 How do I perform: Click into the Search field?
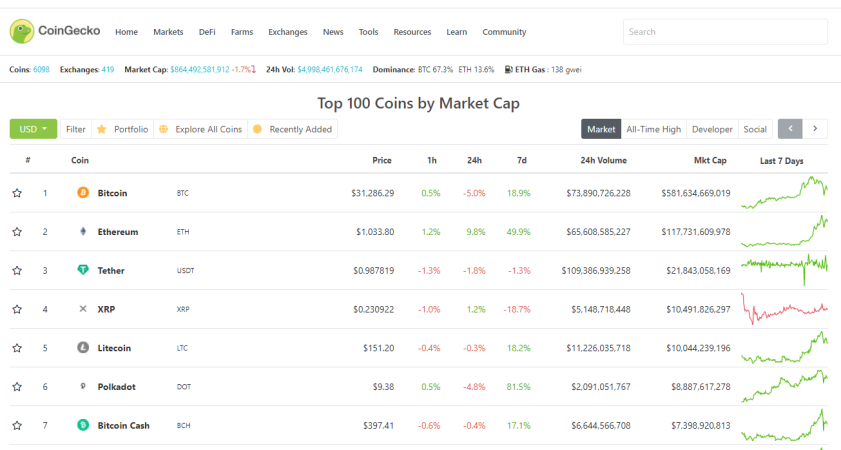[725, 32]
